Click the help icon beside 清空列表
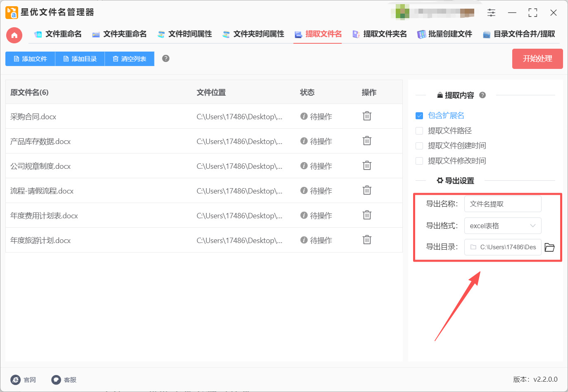This screenshot has height=392, width=568. pyautogui.click(x=166, y=59)
